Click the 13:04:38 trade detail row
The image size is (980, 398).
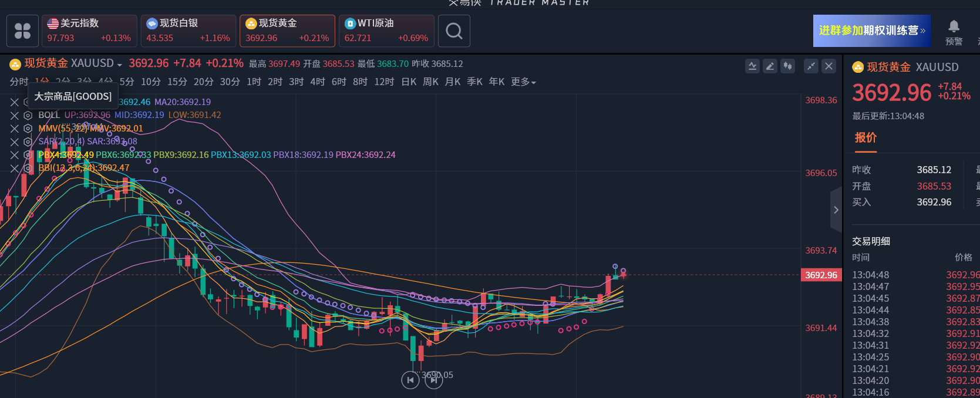[915, 322]
